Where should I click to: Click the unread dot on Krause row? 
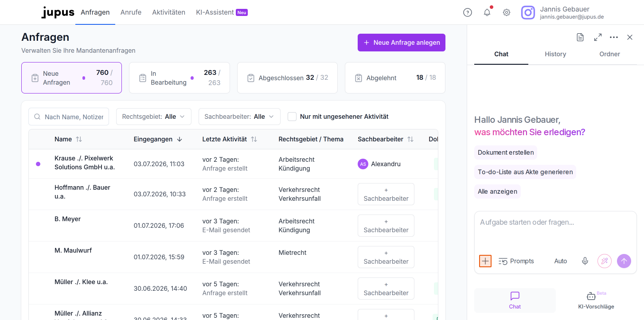tap(38, 164)
